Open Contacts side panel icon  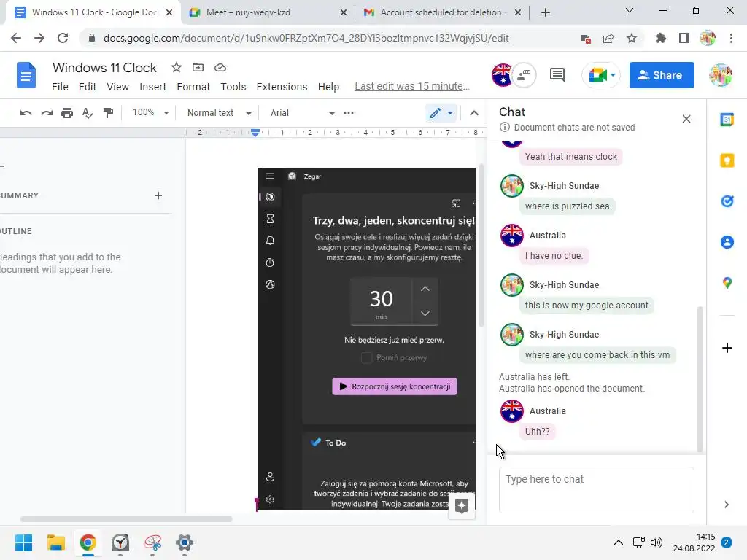pos(727,242)
